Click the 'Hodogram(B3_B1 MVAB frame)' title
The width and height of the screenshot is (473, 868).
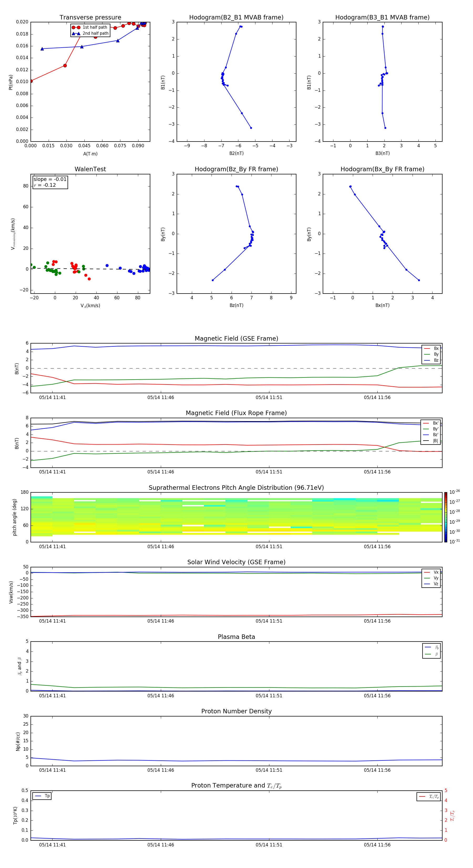382,17
